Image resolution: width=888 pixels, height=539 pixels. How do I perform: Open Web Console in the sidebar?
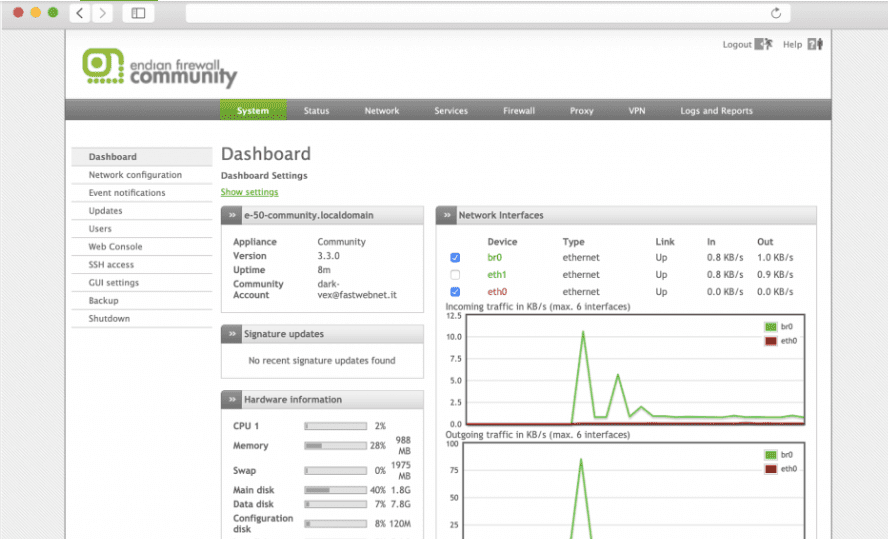142,247
